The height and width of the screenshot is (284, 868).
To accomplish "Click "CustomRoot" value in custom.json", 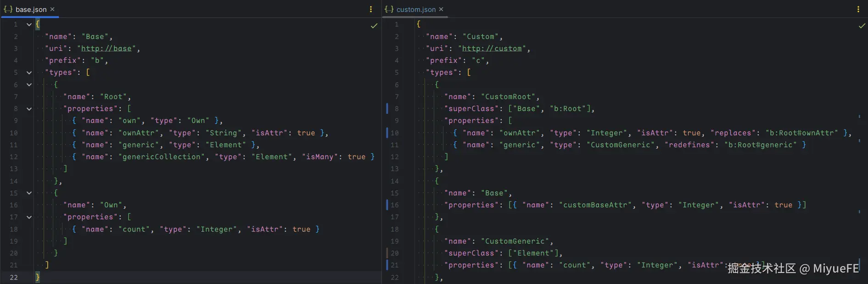I will pos(508,97).
